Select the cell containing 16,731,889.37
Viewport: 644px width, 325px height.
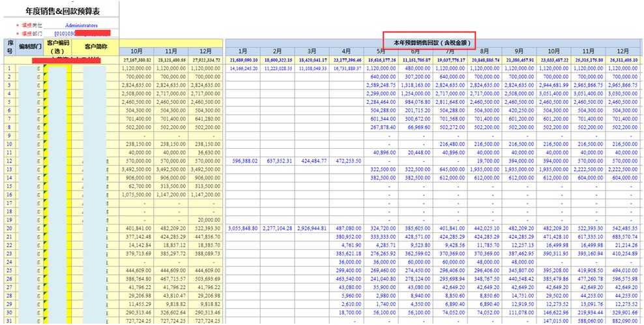pyautogui.click(x=346, y=69)
